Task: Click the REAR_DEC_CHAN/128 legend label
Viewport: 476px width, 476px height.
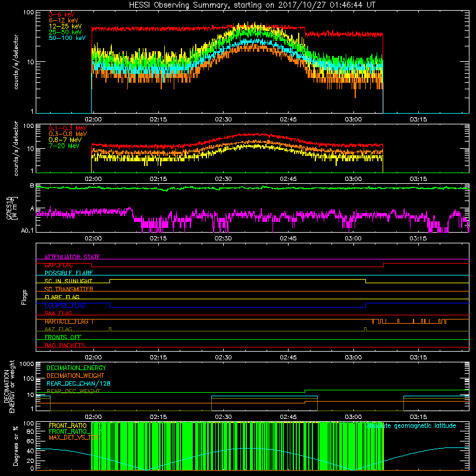Action: [79, 383]
